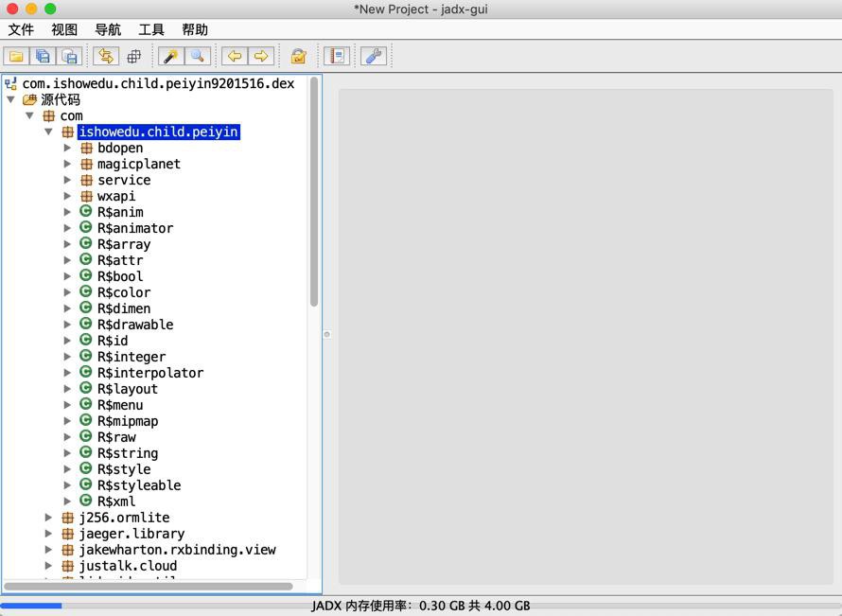Open the 视图 menu
Screen dimensions: 842x616
[64, 29]
